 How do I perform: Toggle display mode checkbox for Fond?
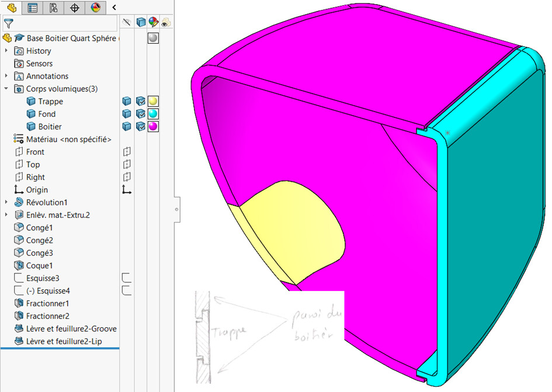140,114
